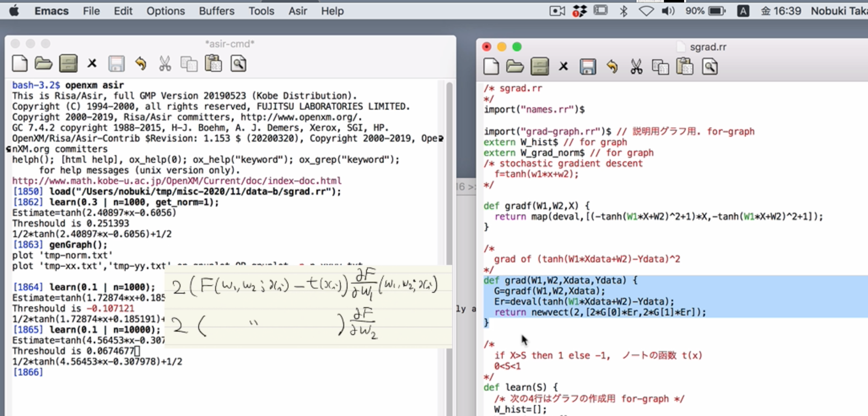Search icon in sgrad.rr toolbar

tap(710, 67)
